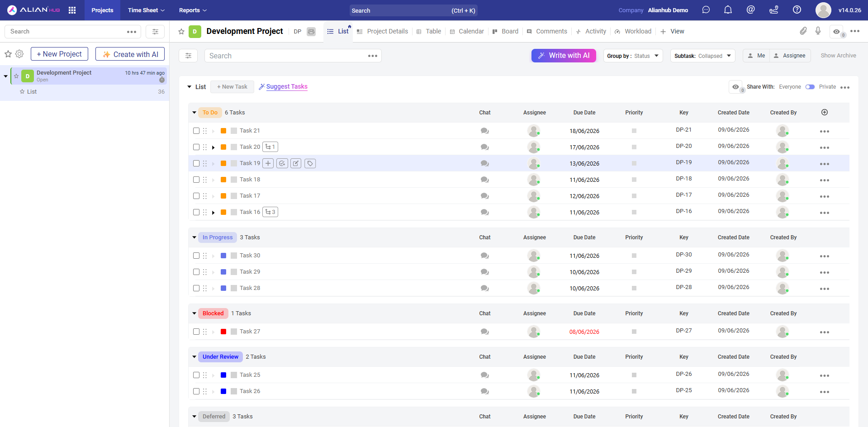The width and height of the screenshot is (868, 427).
Task: Switch to the Board tab
Action: click(505, 31)
